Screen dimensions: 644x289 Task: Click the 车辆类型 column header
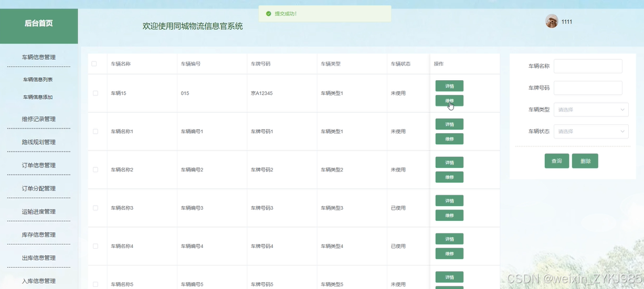331,64
